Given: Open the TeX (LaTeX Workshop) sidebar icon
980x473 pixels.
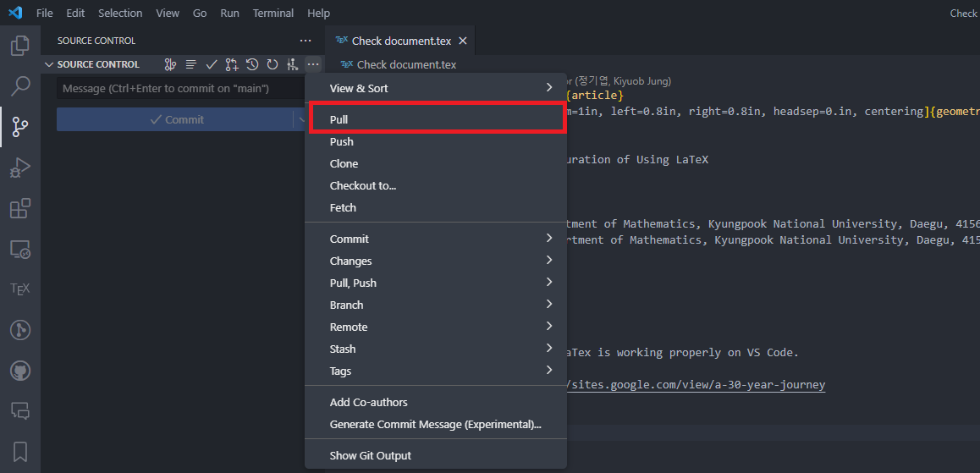Looking at the screenshot, I should (x=20, y=289).
